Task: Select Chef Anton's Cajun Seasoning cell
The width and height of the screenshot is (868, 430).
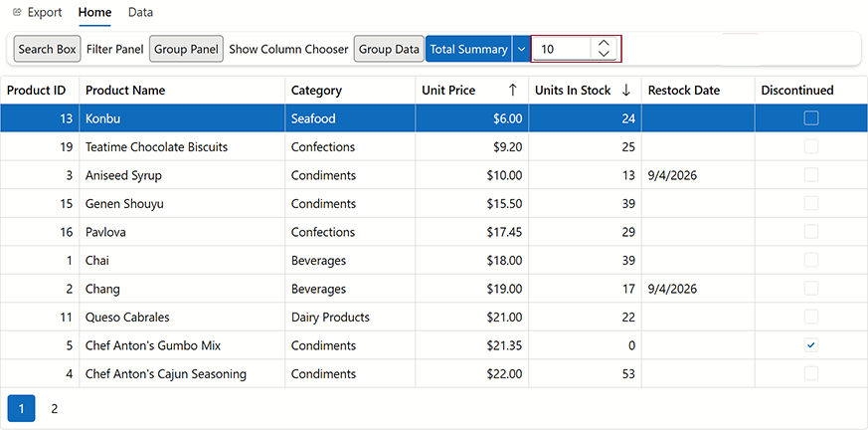Action: [183, 373]
